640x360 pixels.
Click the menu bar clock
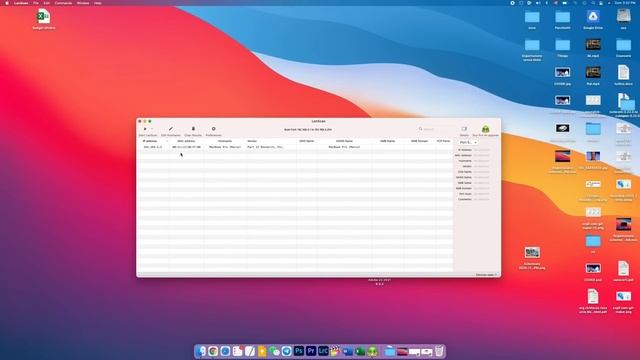[x=624, y=3]
